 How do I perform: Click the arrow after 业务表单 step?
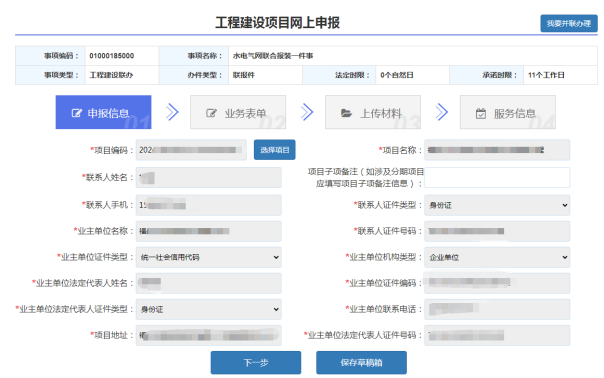click(307, 112)
